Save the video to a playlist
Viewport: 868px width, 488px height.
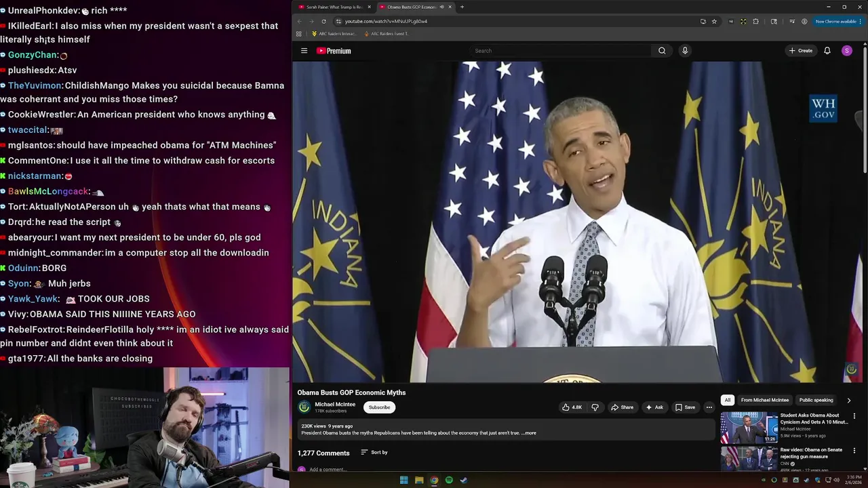686,407
